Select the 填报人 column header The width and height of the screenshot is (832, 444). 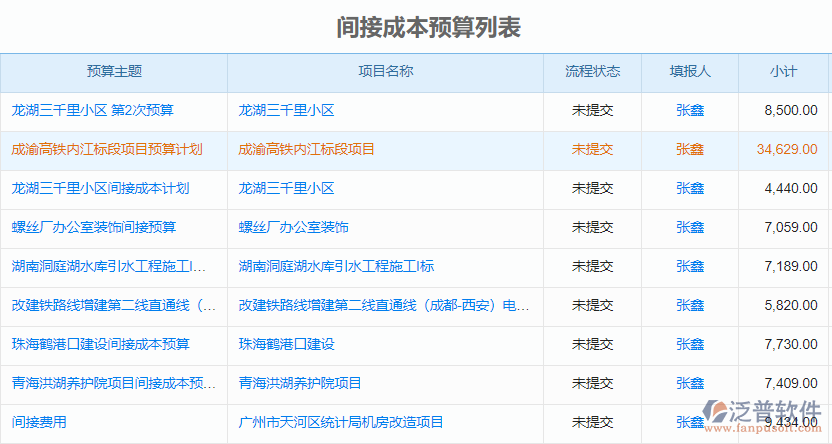point(689,71)
